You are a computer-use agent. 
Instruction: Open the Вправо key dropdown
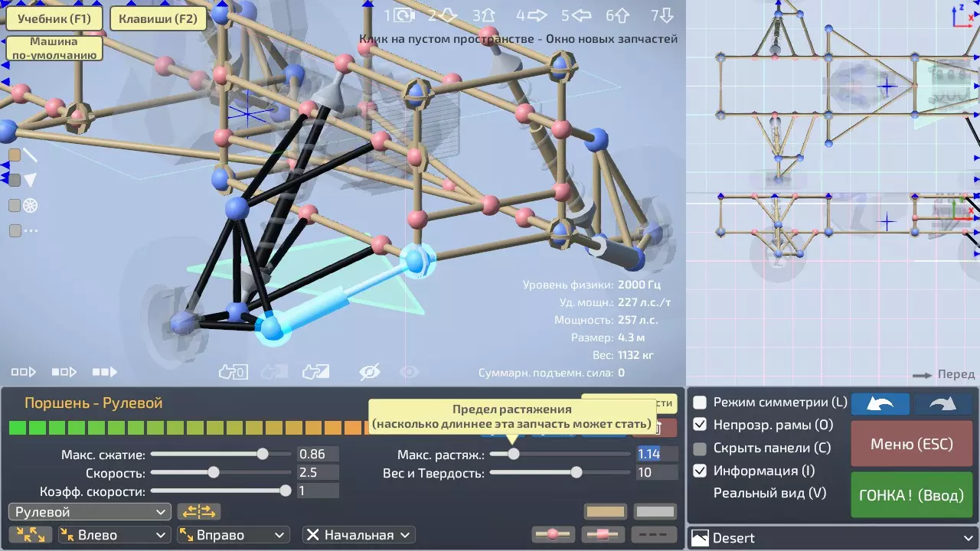click(233, 535)
